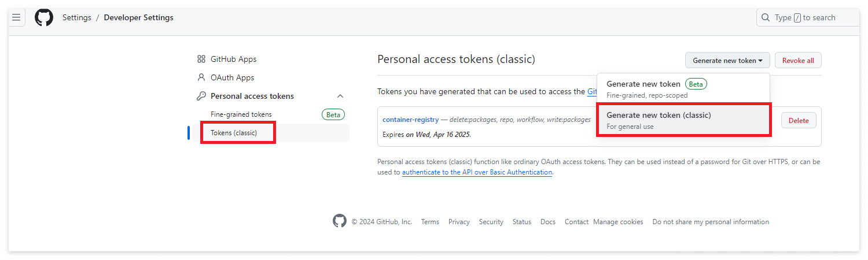Click the GitHub Octocat logo in header

point(44,17)
